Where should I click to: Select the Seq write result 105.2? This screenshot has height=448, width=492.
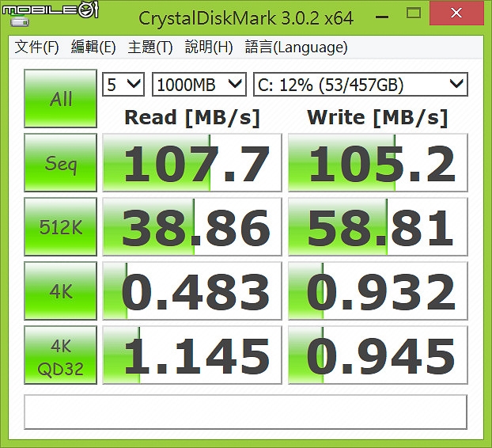coord(378,162)
